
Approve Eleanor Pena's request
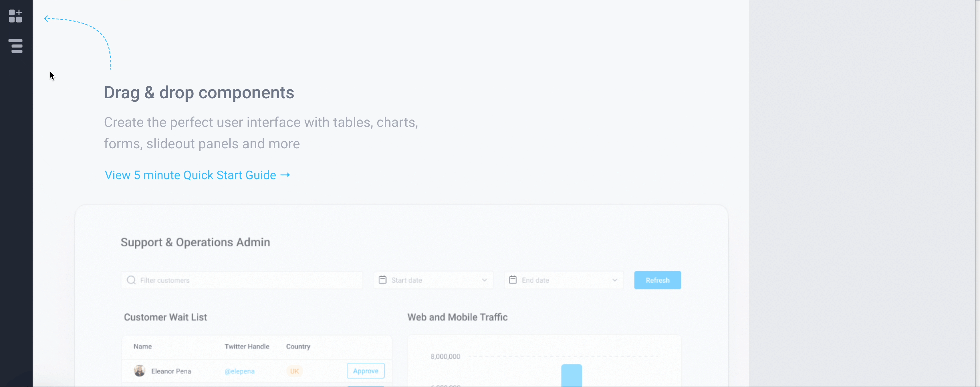coord(365,371)
